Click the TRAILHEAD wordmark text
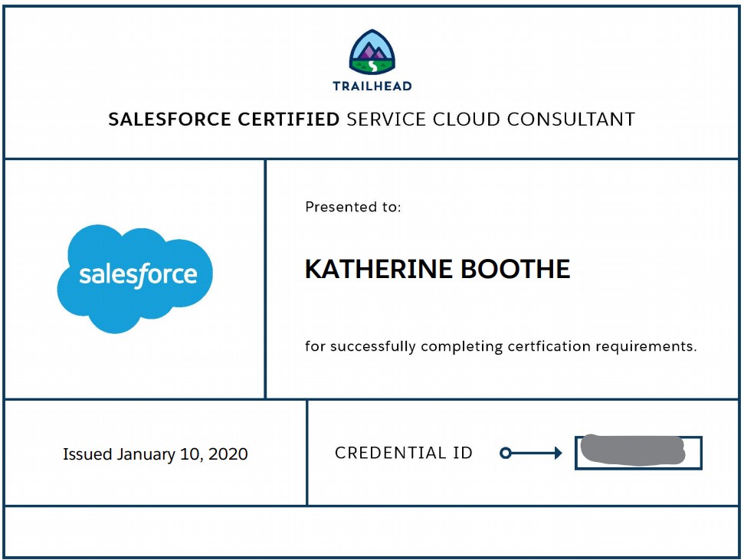This screenshot has width=744, height=560. click(372, 87)
